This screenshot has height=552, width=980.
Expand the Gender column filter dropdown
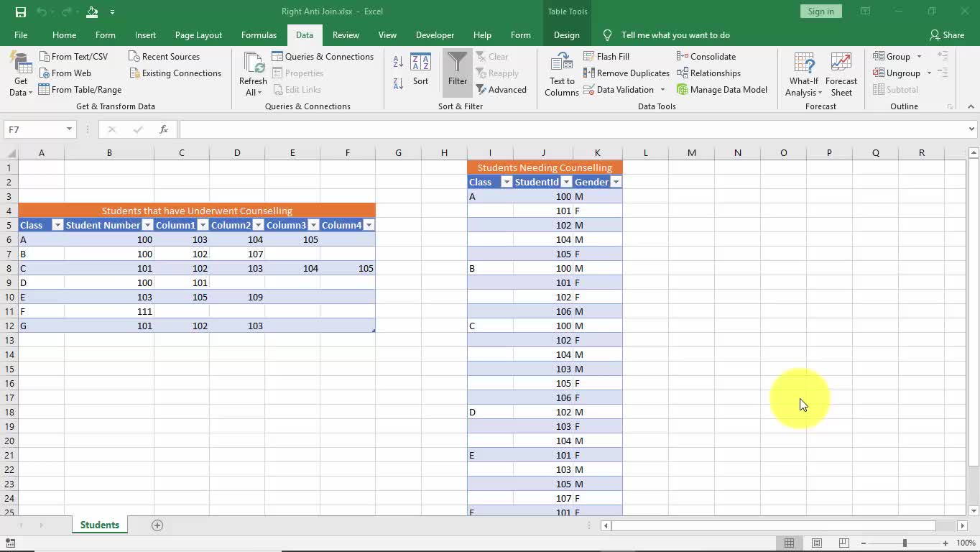(615, 182)
